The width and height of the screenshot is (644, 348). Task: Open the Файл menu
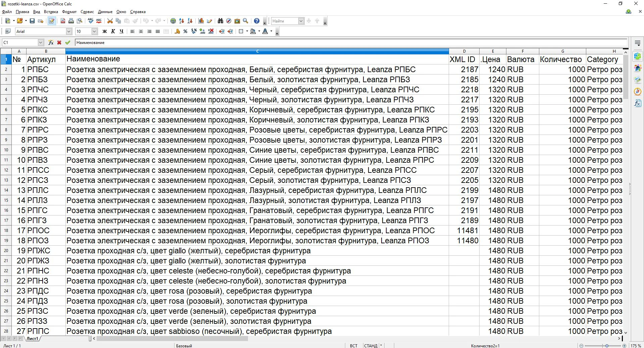tap(7, 12)
